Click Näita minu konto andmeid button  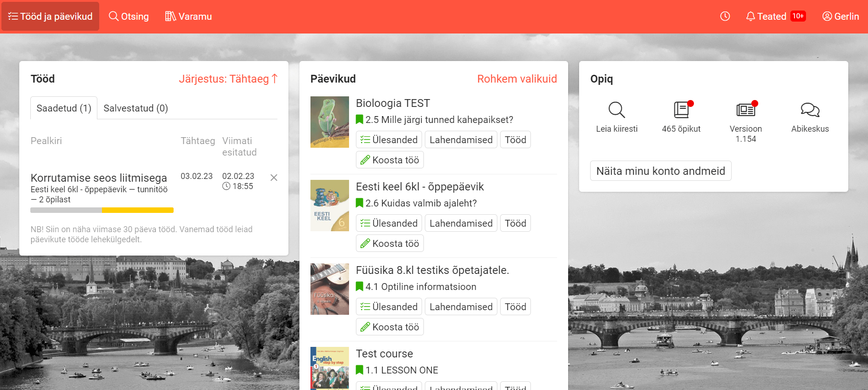point(660,171)
